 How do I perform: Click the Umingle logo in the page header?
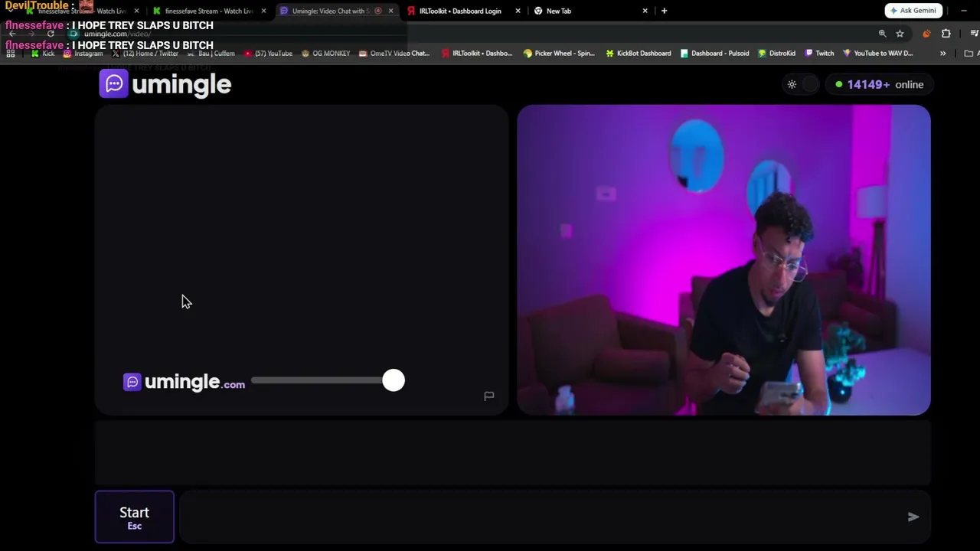click(x=165, y=84)
